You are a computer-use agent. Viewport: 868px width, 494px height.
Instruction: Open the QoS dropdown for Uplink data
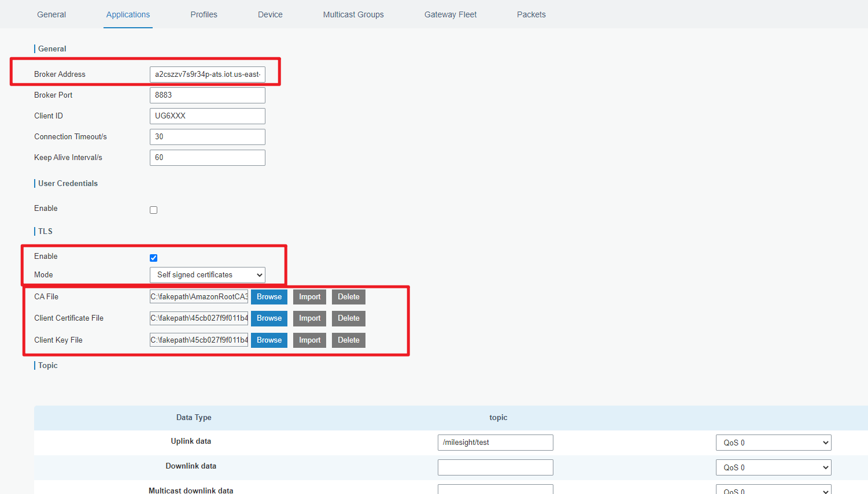pos(773,442)
